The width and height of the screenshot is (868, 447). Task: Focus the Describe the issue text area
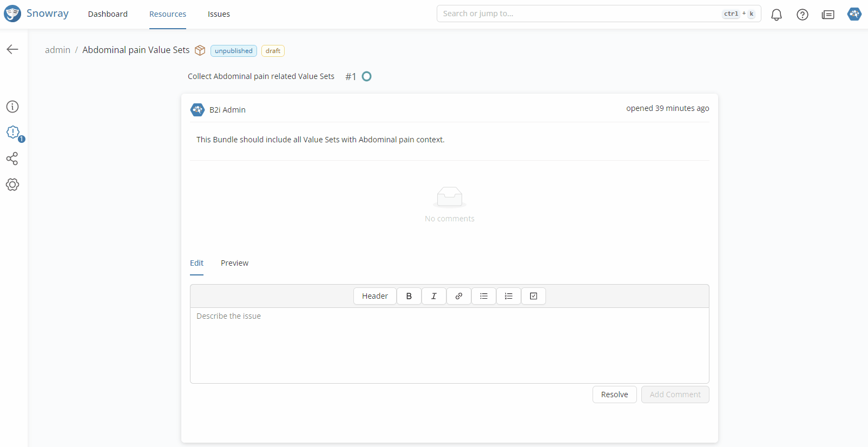tap(449, 345)
